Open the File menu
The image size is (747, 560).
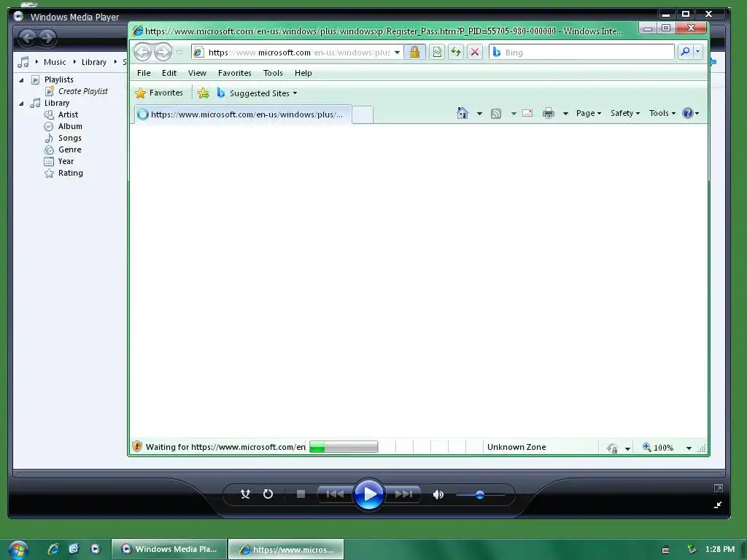[144, 73]
